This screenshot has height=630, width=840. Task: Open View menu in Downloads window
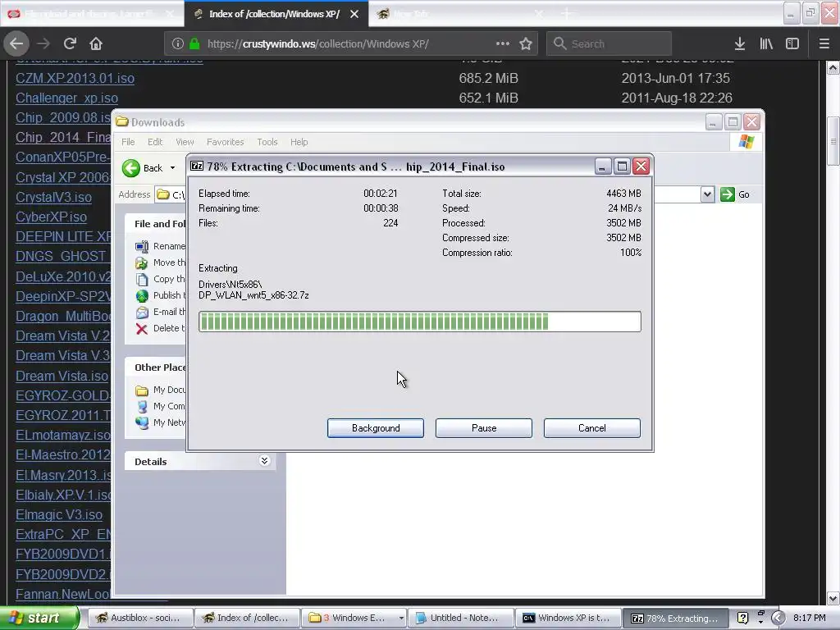(185, 142)
